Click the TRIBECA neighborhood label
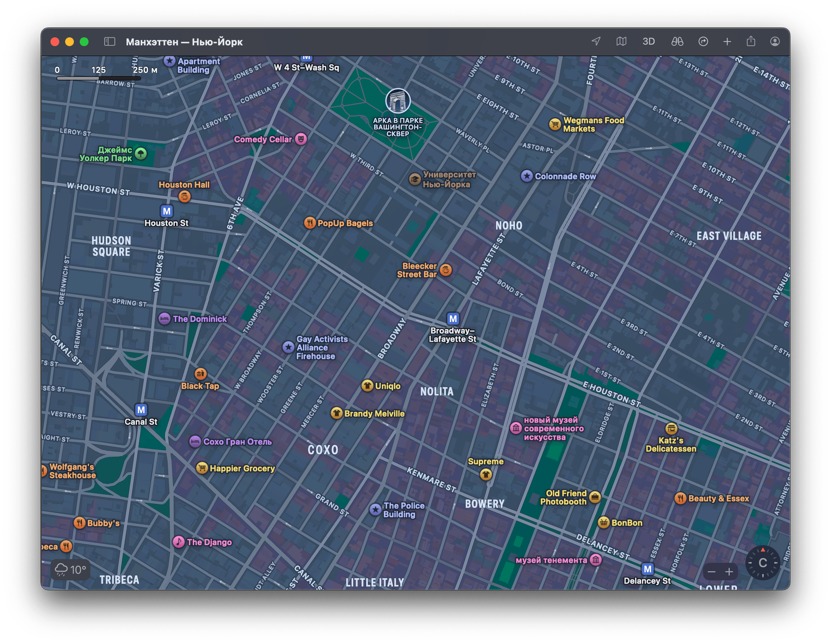The height and width of the screenshot is (644, 831). point(119,580)
